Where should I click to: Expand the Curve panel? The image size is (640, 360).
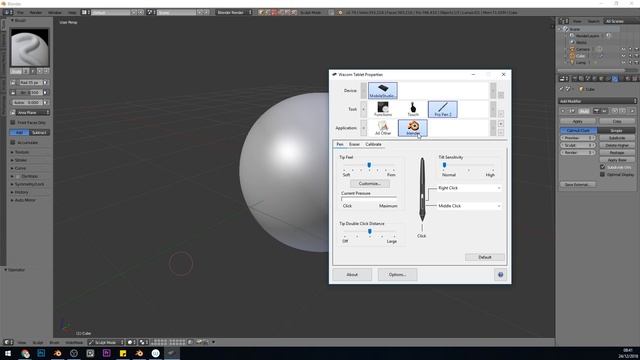point(20,168)
